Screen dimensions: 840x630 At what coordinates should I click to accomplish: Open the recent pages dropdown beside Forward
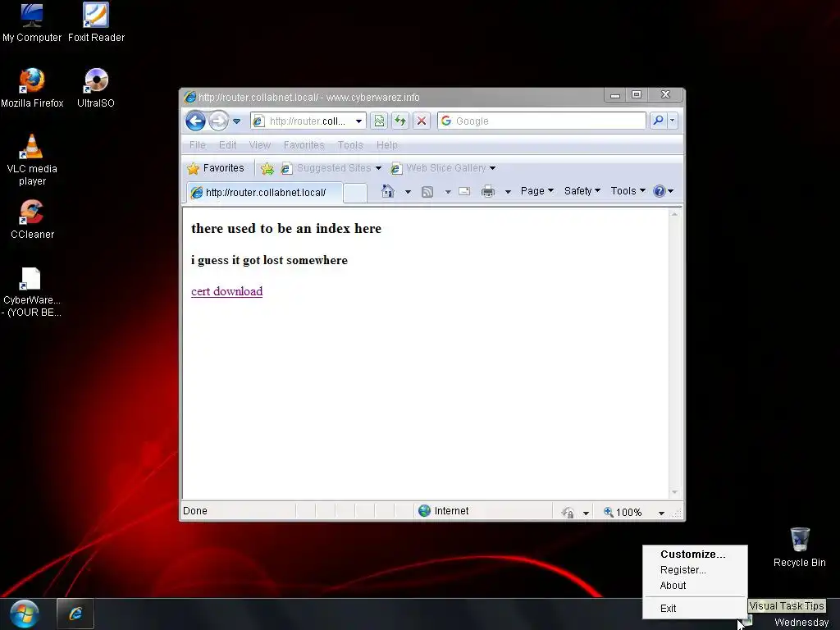(x=236, y=121)
